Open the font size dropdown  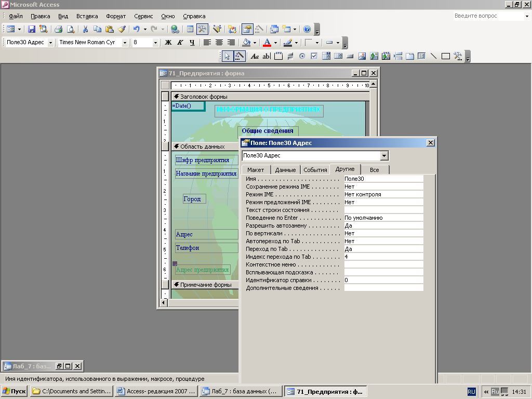click(155, 43)
